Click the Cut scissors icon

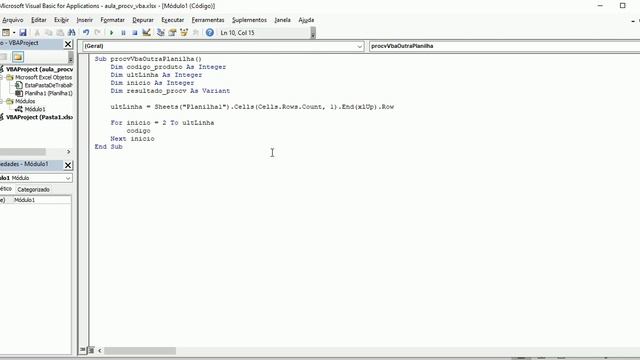click(x=37, y=33)
